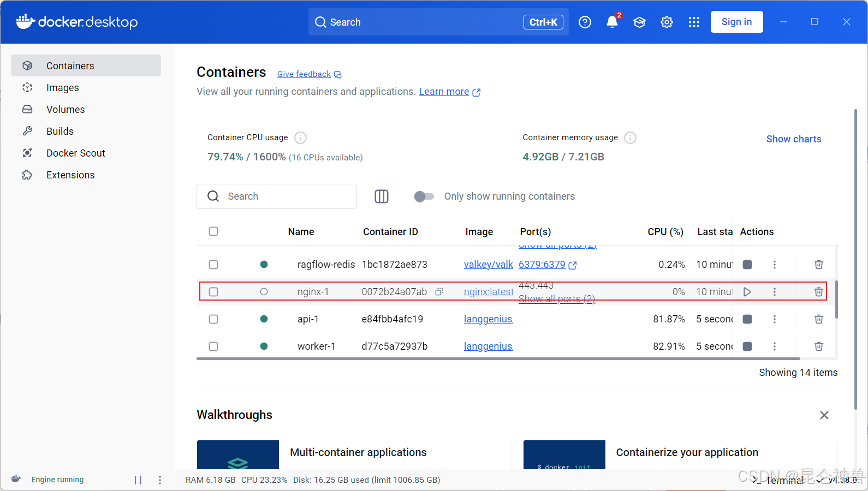Open the manage columns icon
Image resolution: width=868 pixels, height=491 pixels.
[x=382, y=196]
